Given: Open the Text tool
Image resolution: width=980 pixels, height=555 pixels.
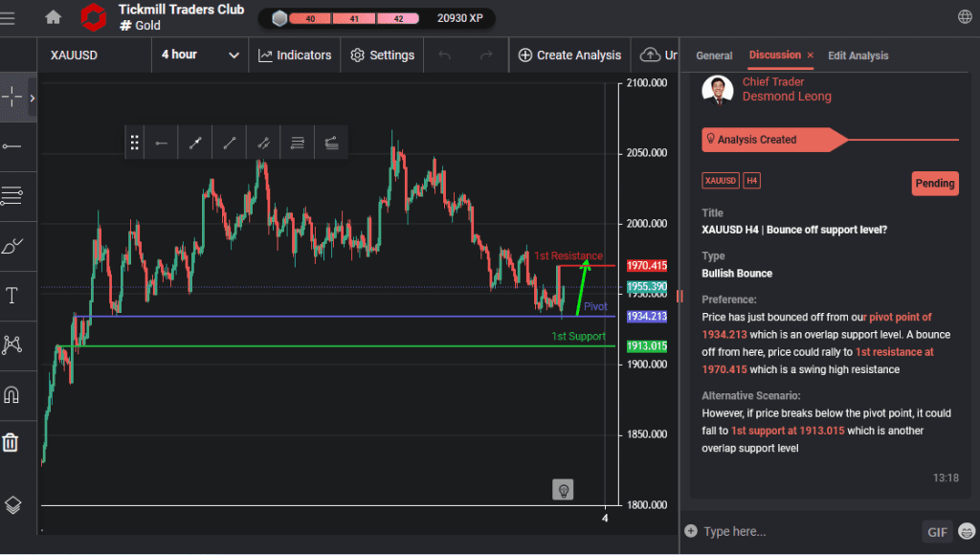Looking at the screenshot, I should 13,296.
